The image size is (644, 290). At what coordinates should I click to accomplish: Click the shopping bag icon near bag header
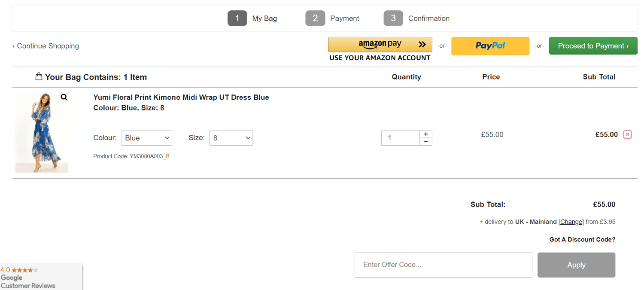tap(39, 76)
